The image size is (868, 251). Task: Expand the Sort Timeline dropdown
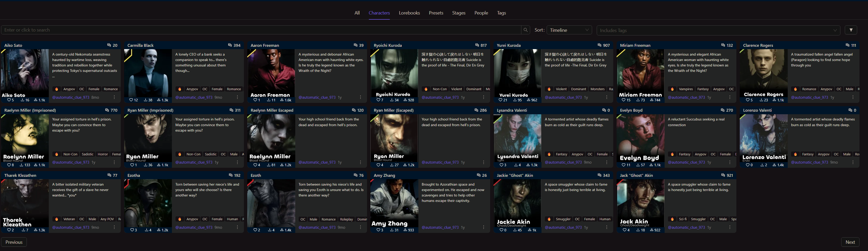569,30
